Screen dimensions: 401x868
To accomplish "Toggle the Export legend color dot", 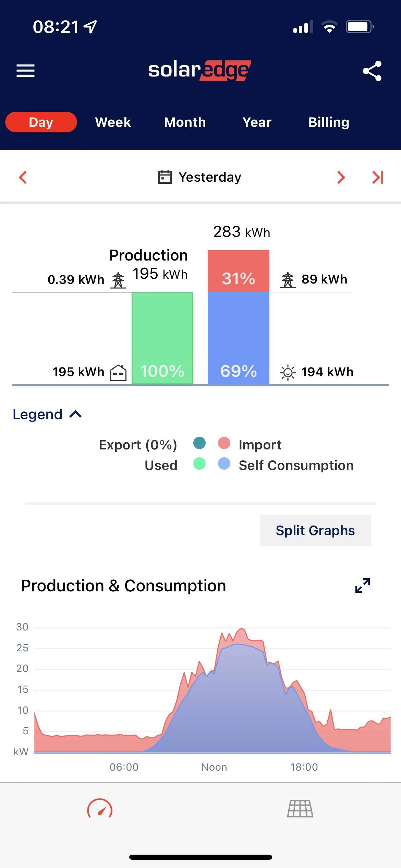I will pyautogui.click(x=199, y=443).
